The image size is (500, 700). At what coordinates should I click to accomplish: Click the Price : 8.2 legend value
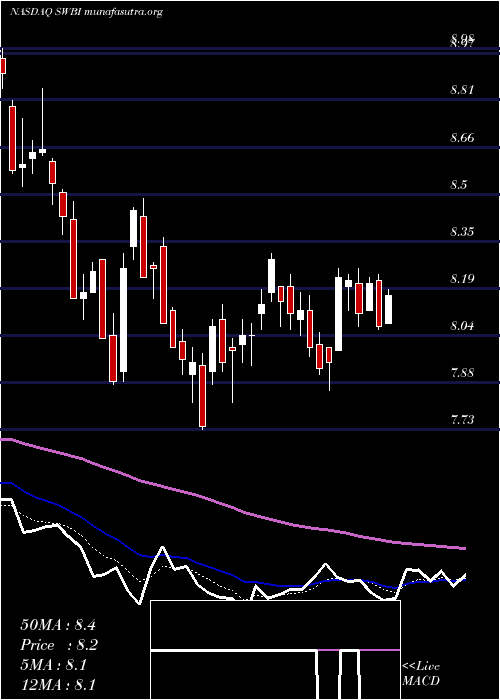(59, 645)
